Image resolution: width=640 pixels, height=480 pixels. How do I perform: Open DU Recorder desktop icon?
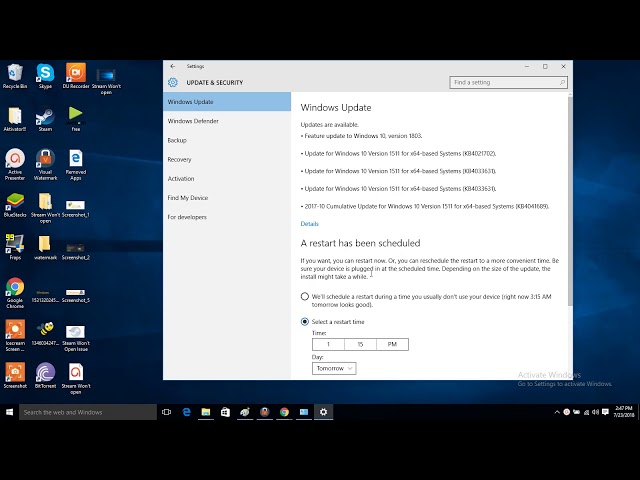tap(76, 76)
